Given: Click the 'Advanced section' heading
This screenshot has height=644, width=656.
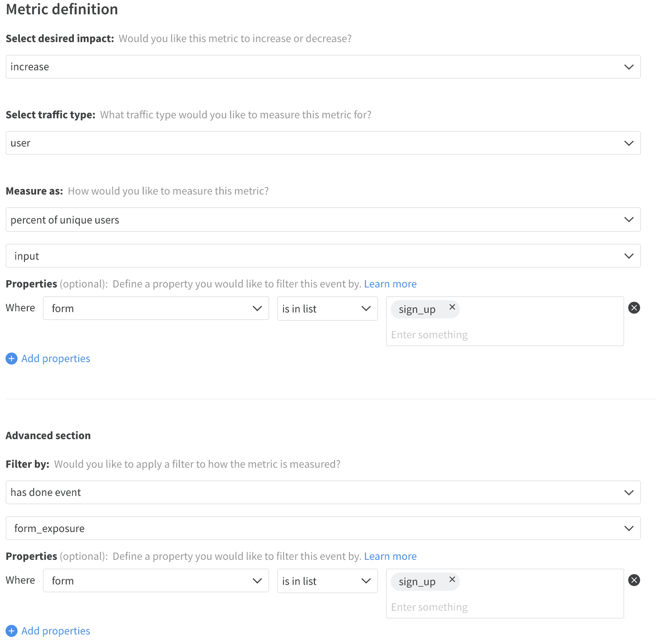Looking at the screenshot, I should [48, 436].
